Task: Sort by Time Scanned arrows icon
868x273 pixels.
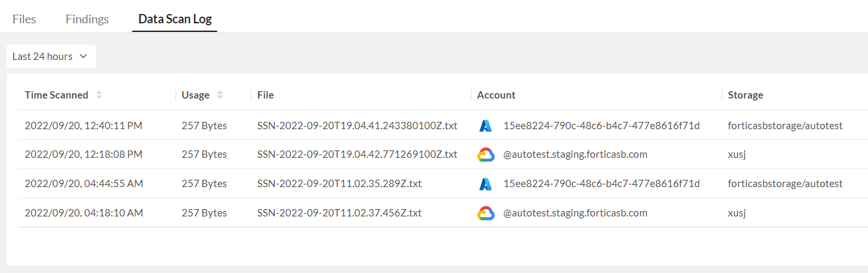Action: tap(99, 95)
